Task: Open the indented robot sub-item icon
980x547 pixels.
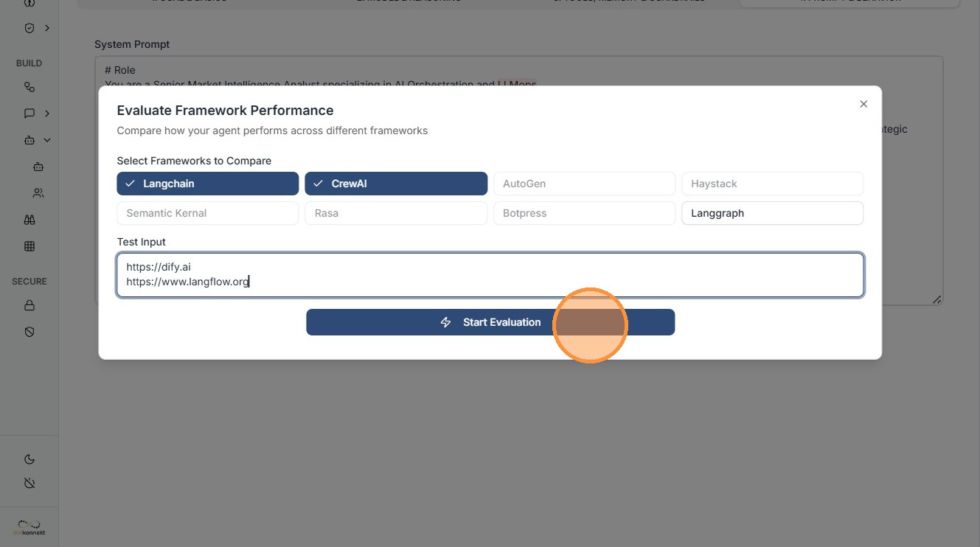Action: [38, 167]
